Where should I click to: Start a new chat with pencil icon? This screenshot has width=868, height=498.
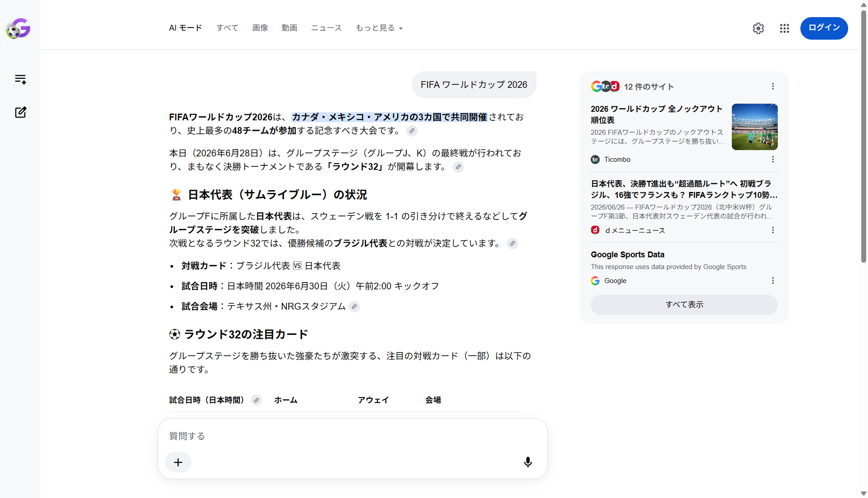pos(20,112)
